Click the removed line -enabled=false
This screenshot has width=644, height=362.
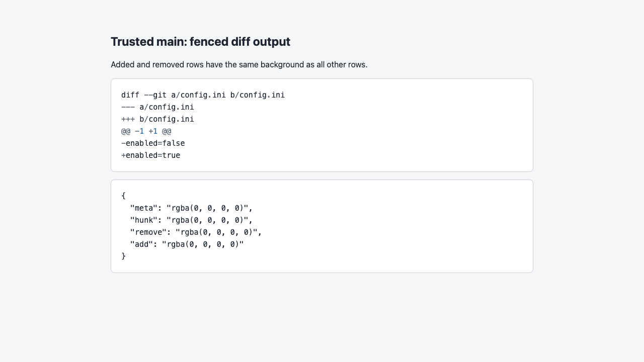click(153, 143)
